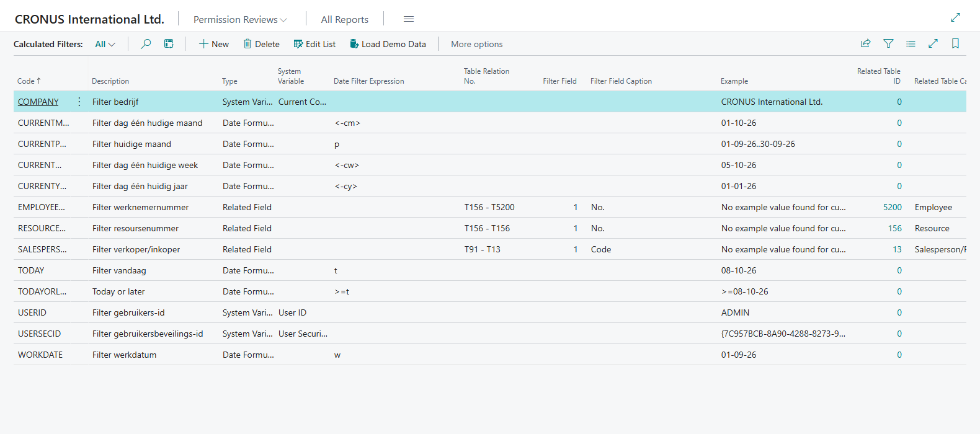Click the bookmark icon
Screen dimensions: 980x434
pos(955,43)
